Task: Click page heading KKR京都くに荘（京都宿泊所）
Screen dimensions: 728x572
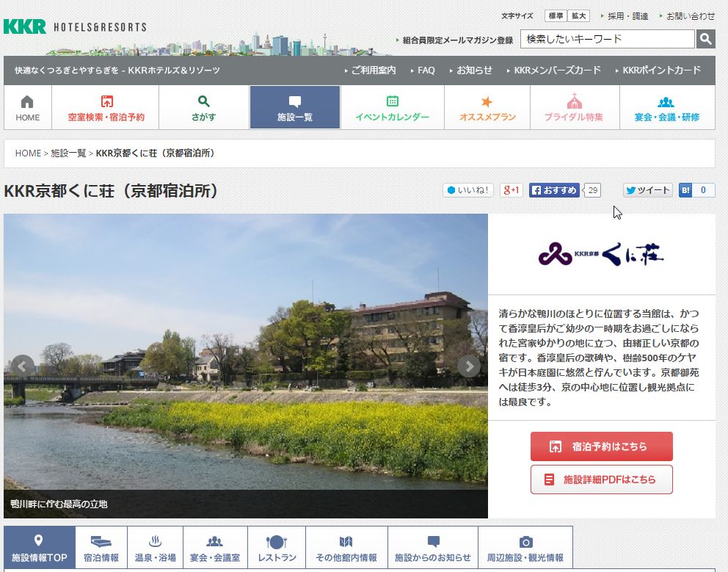Action: [111, 191]
